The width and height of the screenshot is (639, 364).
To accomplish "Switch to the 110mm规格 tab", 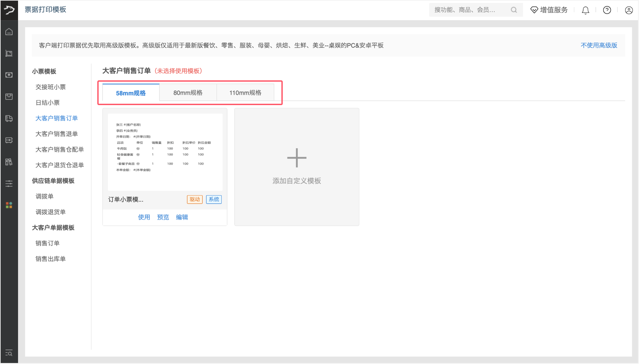I will [245, 93].
